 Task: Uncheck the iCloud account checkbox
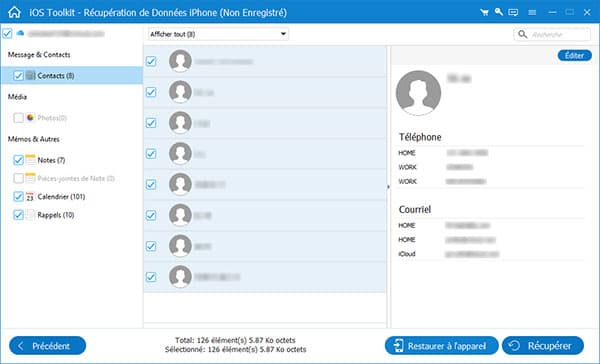7,33
